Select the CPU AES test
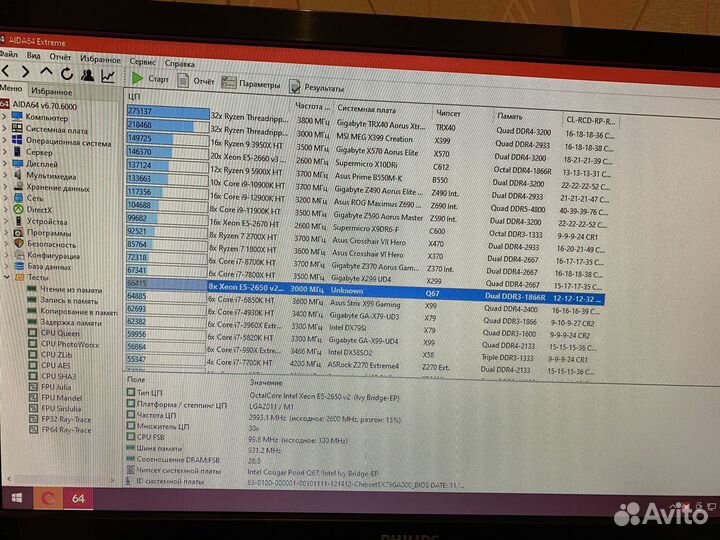Viewport: 720px width, 540px height. point(56,366)
